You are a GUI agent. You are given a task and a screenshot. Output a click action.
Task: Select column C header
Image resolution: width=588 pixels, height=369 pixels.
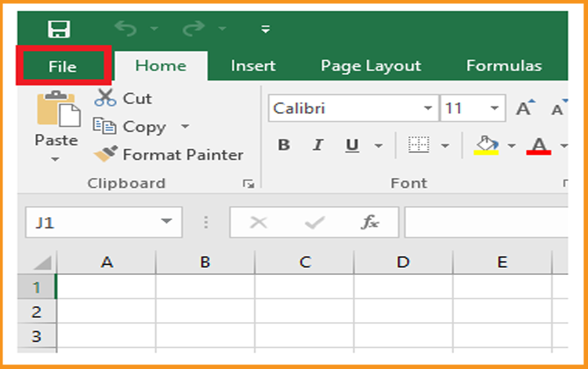(304, 262)
